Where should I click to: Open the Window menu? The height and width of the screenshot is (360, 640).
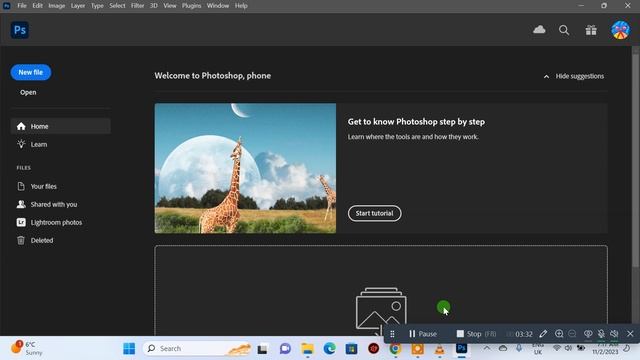point(218,6)
